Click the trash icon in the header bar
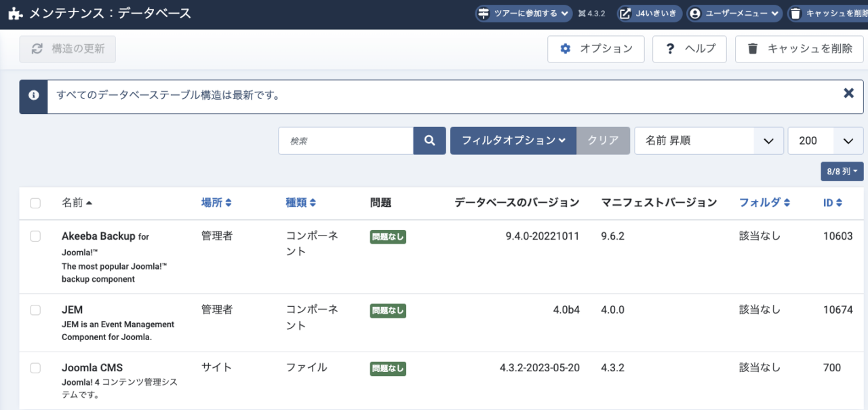The height and width of the screenshot is (410, 868). (x=795, y=14)
